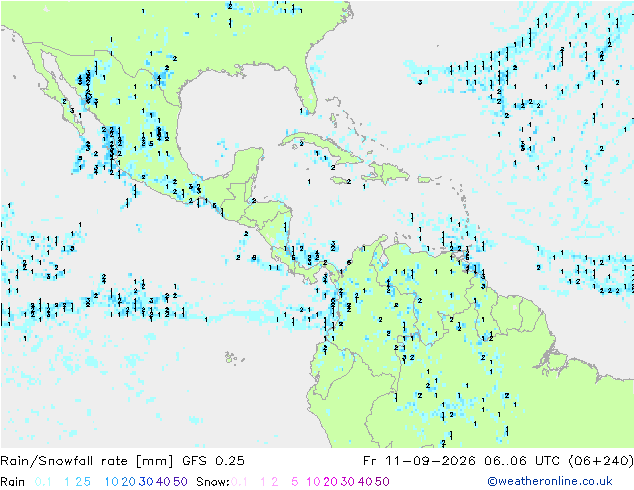Click the Baja California peninsula
Screen dimensions: 634x490
pos(61,91)
